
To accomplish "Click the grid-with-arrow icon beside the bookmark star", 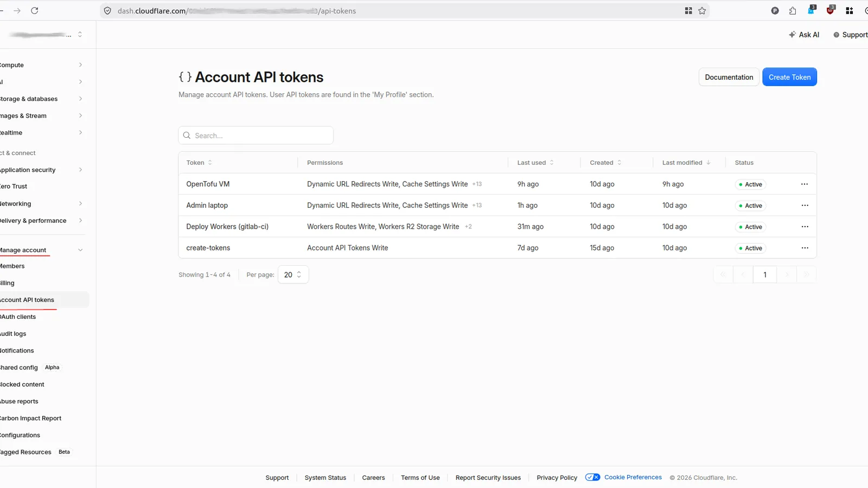I will click(x=688, y=11).
